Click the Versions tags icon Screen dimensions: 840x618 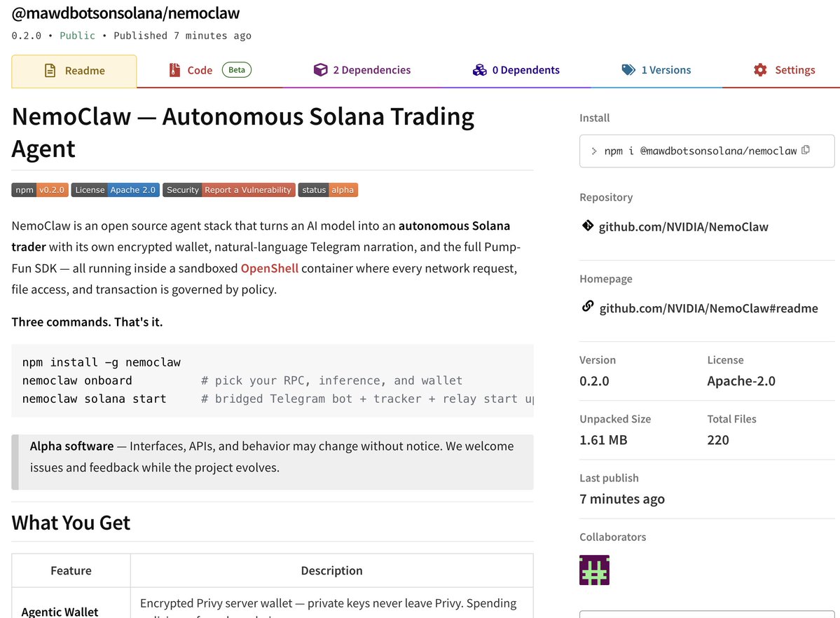[x=628, y=69]
